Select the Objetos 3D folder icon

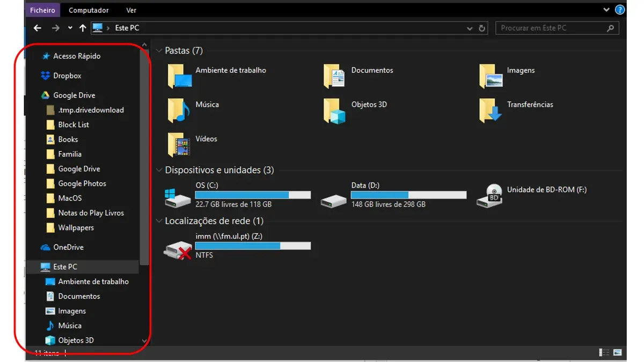334,110
